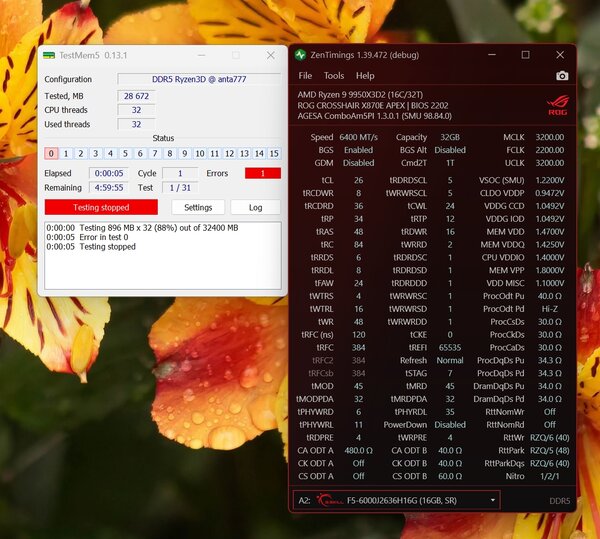Maximize the ZenTimings window
The height and width of the screenshot is (539, 600).
525,55
